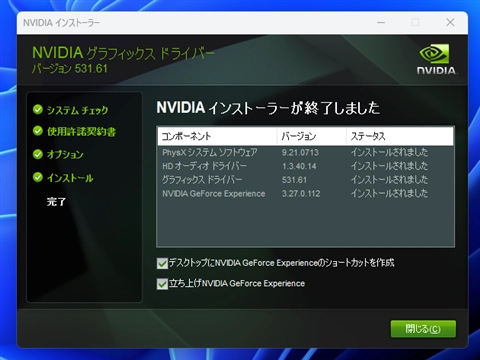Click the 閉じる(C) button
480x360 pixels.
423,329
